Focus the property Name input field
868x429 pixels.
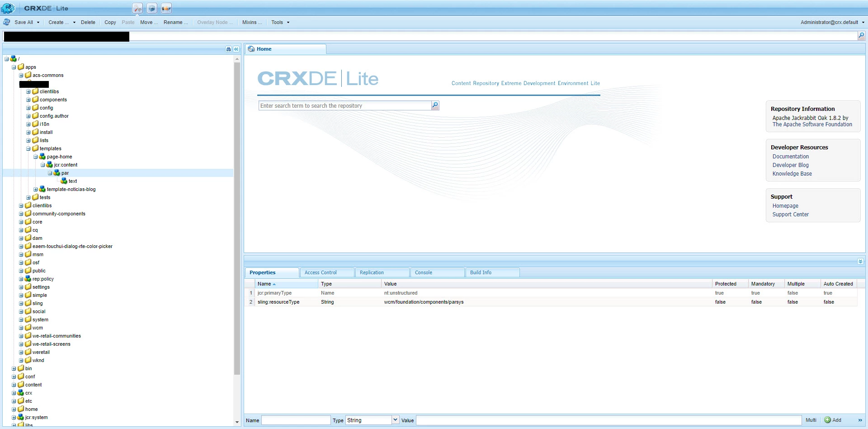[296, 420]
